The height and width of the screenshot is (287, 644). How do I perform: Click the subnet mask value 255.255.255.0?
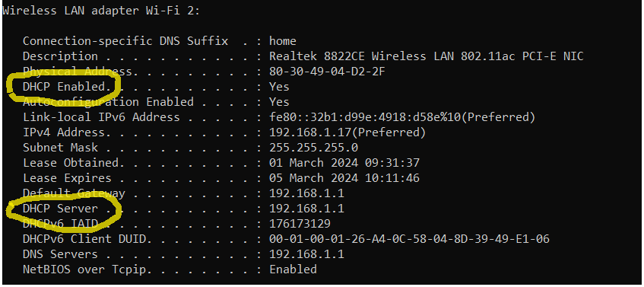(314, 148)
